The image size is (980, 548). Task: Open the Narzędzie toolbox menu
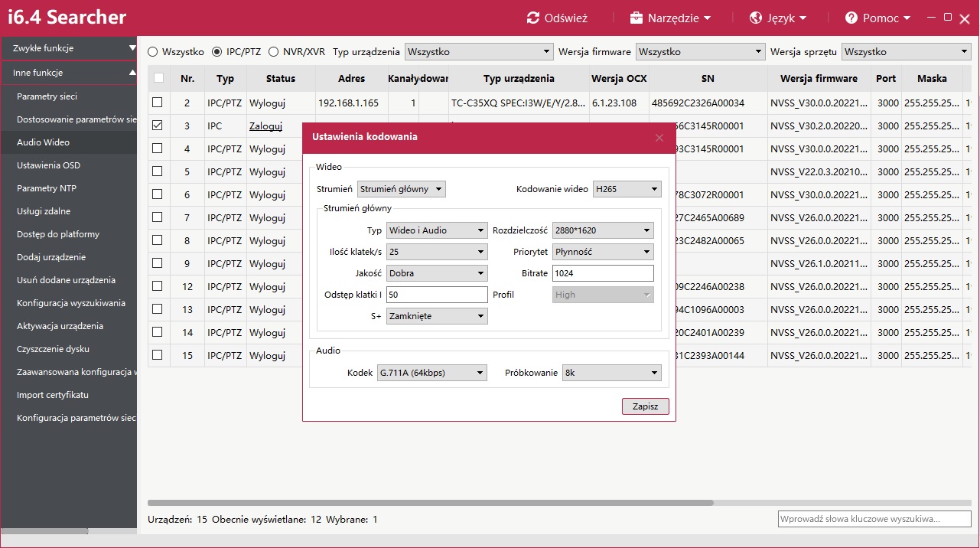click(x=669, y=18)
